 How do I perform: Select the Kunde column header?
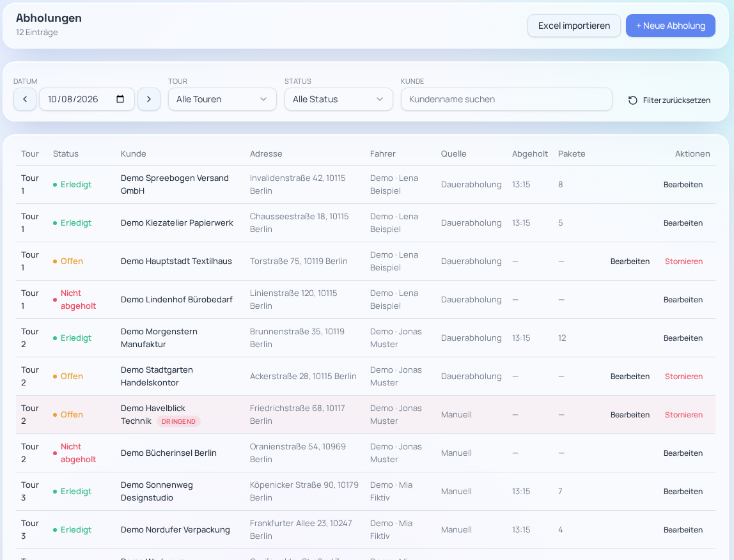134,153
